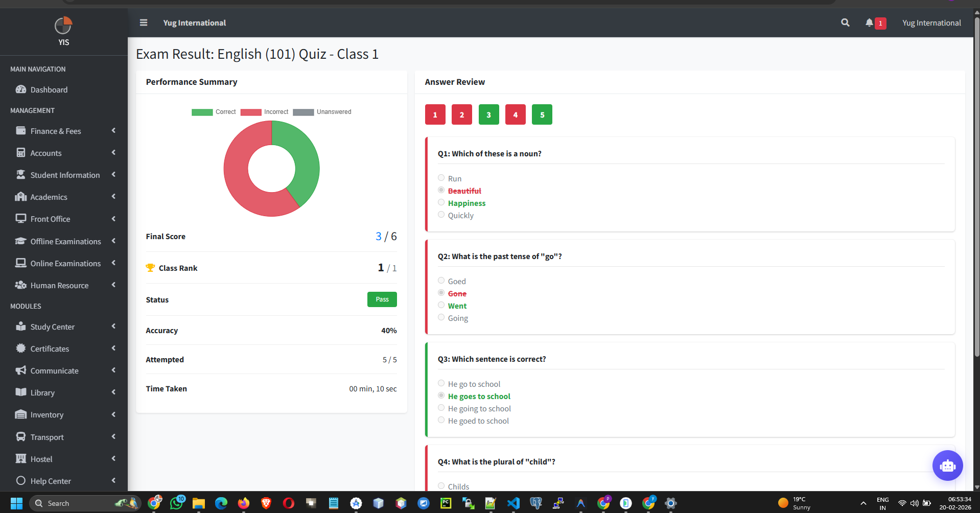Select the Happiness answer option in Q1

[x=441, y=202]
